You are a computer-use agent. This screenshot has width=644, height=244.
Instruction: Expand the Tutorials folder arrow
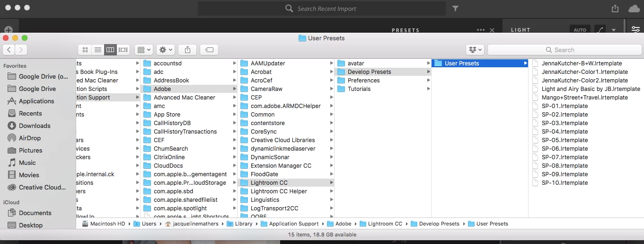428,89
